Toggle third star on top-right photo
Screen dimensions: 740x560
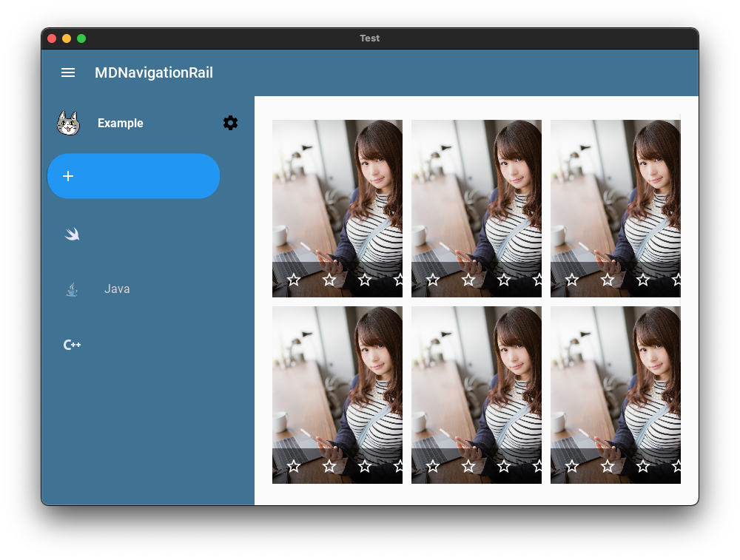643,280
